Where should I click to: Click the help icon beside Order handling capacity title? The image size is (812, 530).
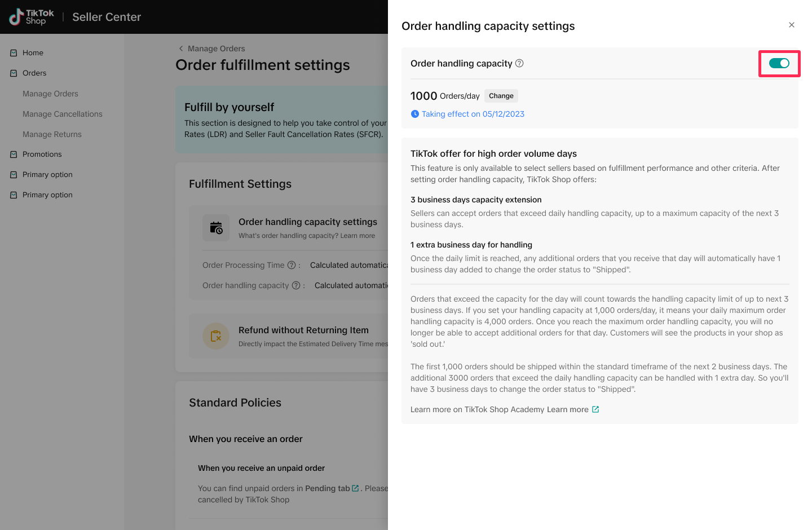519,63
